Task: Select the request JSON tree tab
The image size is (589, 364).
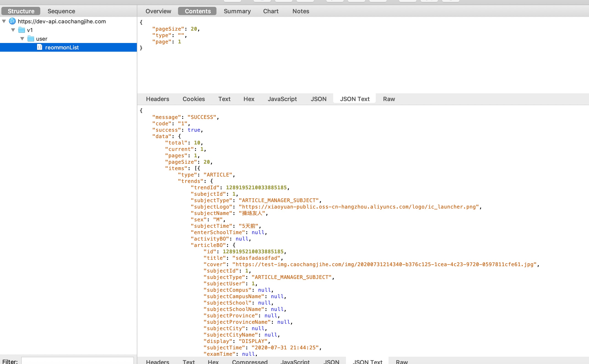Action: (x=318, y=99)
